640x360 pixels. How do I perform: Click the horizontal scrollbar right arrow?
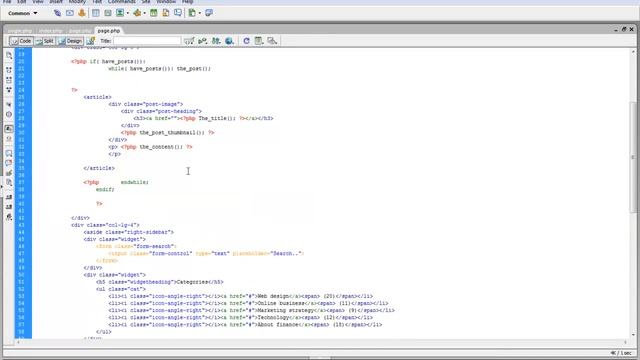(626, 342)
